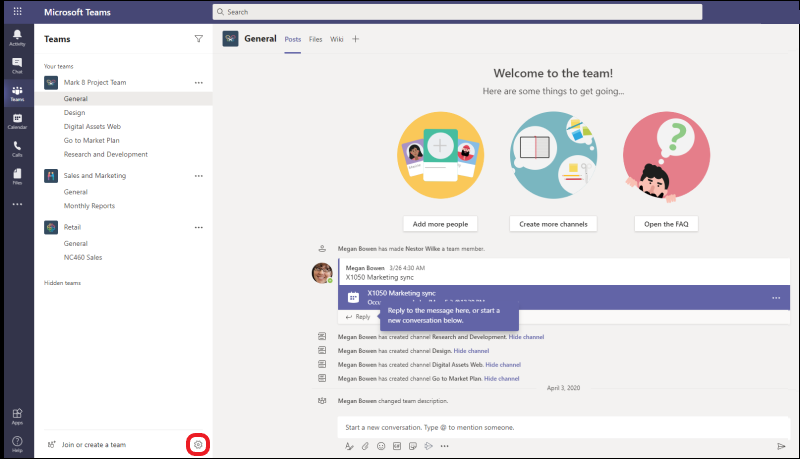Click the Add more people illustration

pos(440,155)
